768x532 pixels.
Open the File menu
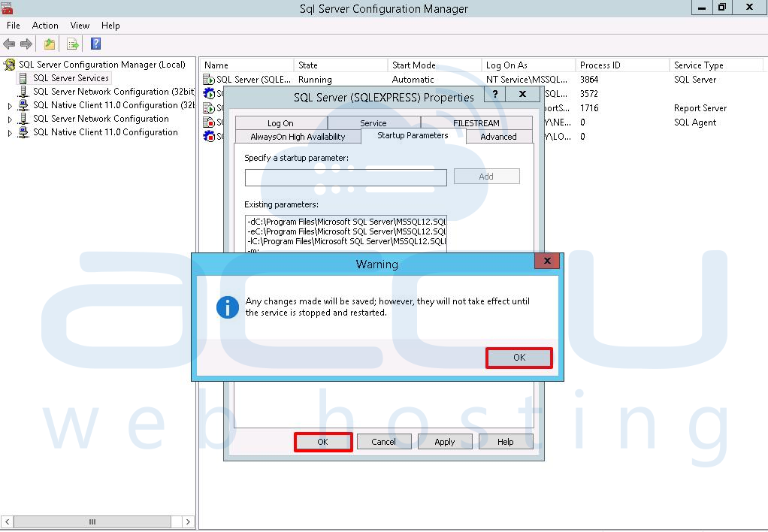14,26
